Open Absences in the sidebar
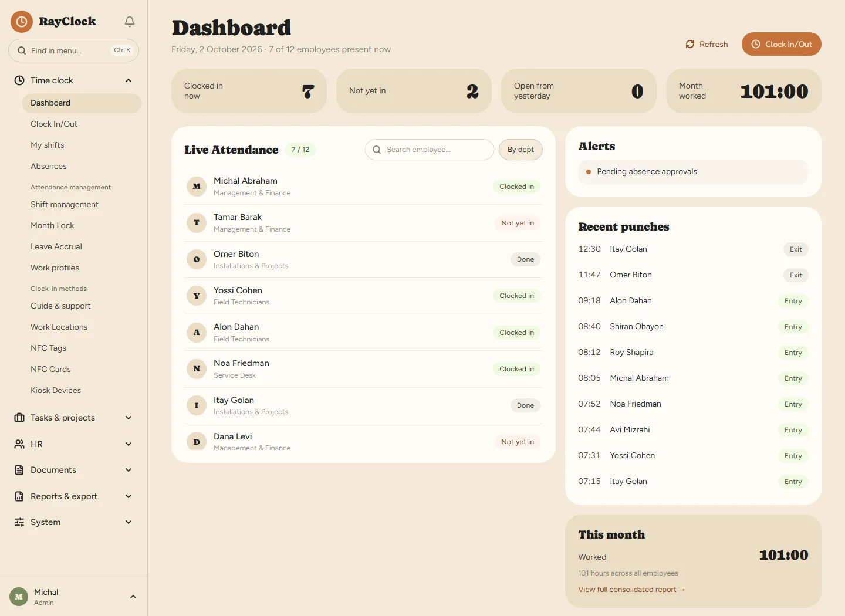The image size is (845, 616). (82, 166)
